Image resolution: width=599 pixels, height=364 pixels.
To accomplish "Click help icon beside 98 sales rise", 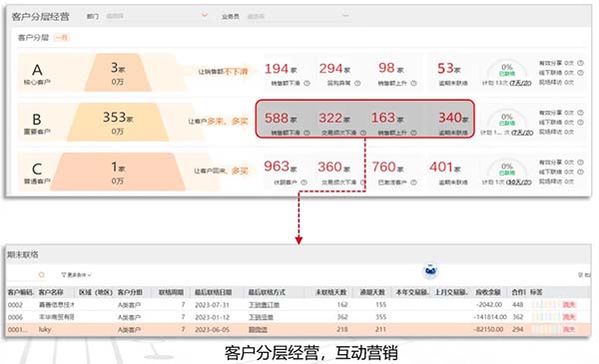I will 413,83.
